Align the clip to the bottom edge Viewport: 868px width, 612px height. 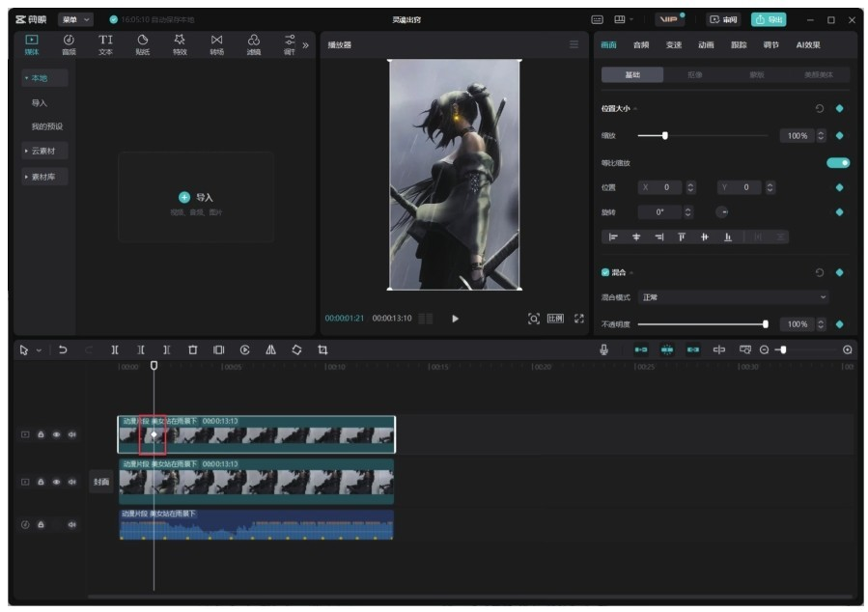pos(728,237)
